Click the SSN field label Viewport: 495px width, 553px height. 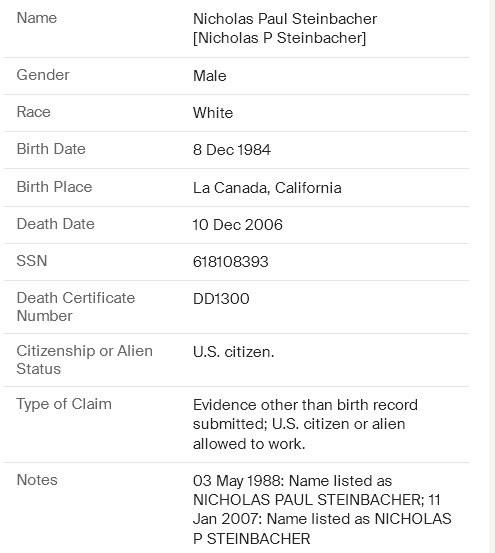pos(32,261)
